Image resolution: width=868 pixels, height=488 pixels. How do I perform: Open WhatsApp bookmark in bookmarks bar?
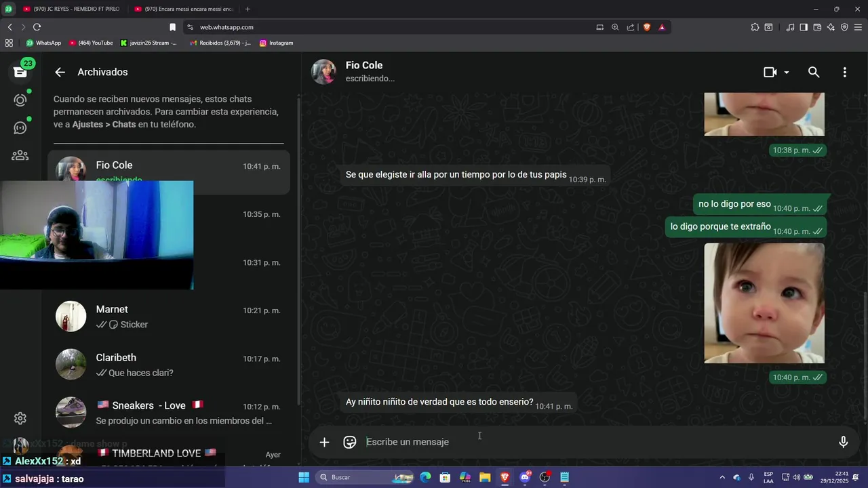(x=43, y=43)
